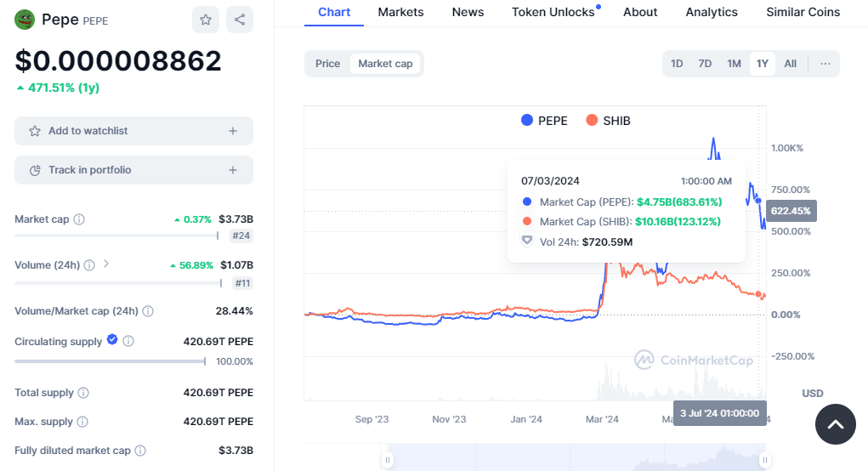The image size is (868, 471).
Task: Switch chart to Market cap view
Action: (x=385, y=64)
